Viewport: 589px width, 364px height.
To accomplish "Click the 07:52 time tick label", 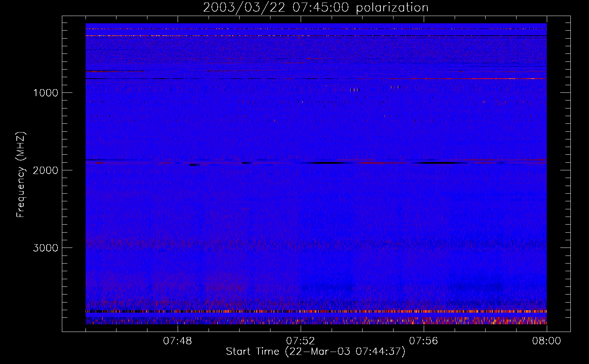I will tap(301, 341).
